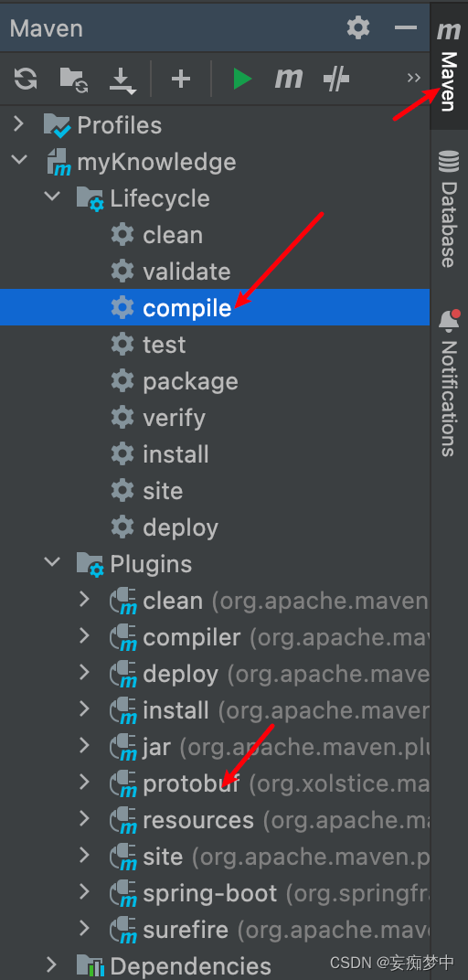Toggle Skip Tests Mode icon
Screen dimensions: 468x980
336,80
